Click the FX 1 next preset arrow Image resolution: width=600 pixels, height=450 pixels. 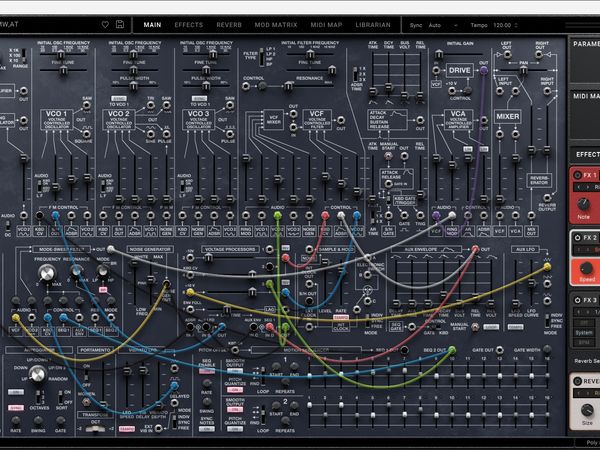[588, 187]
